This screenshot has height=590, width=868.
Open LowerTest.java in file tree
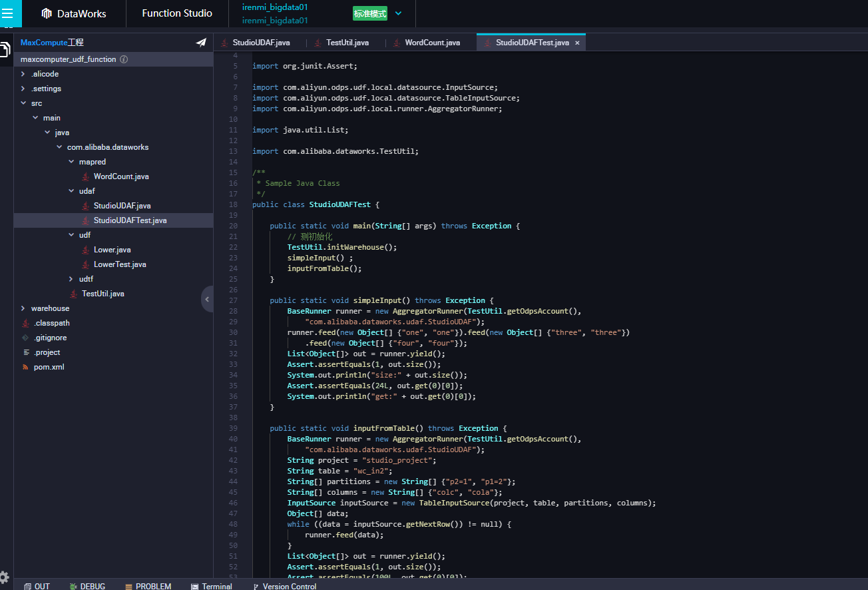[120, 264]
